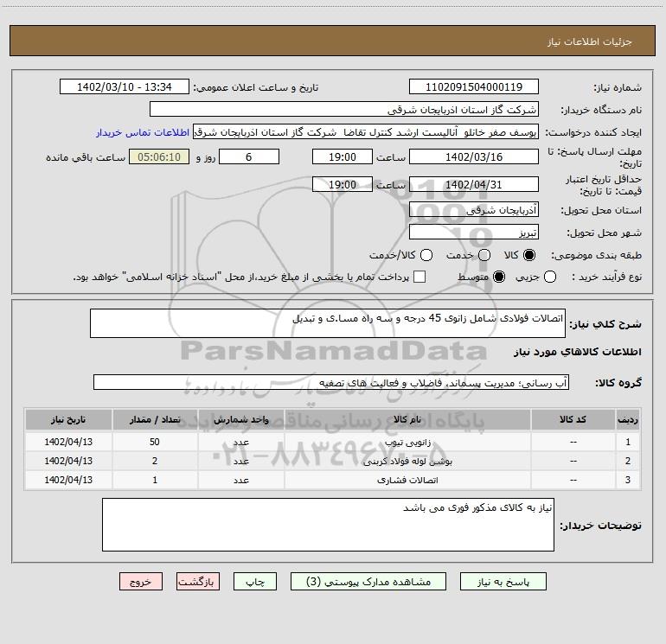Open buyer contact info link
This screenshot has height=644, width=666.
143,132
